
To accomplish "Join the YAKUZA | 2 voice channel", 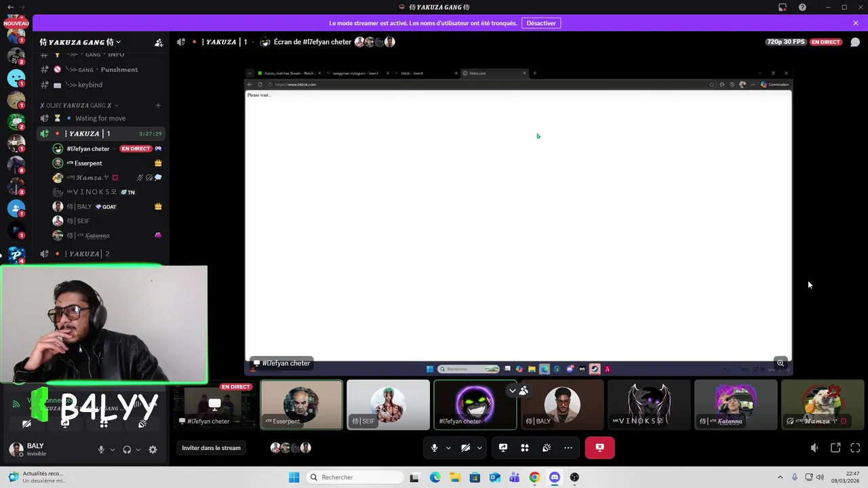I will [x=100, y=253].
